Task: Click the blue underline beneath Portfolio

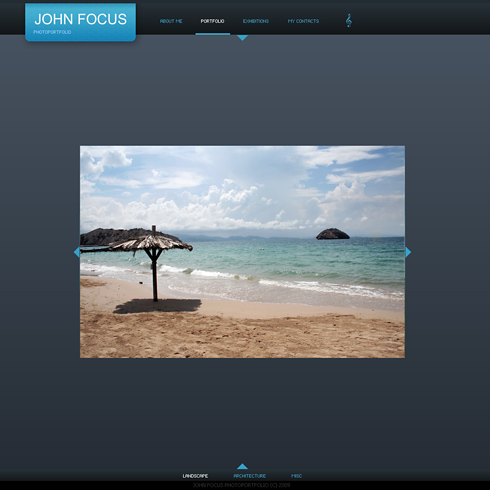Action: point(213,34)
